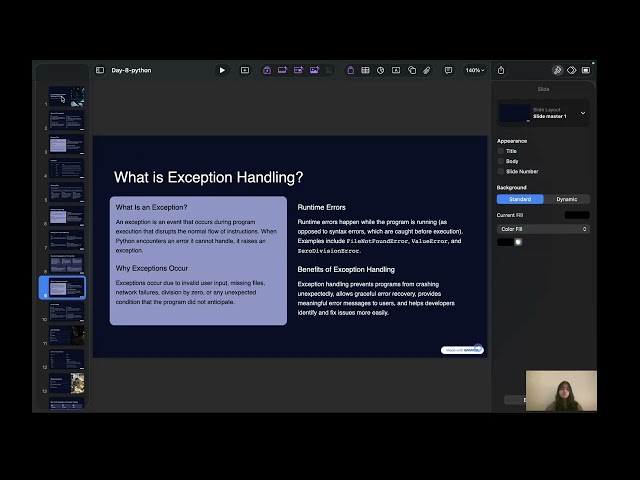Click the 'What is Exception Handling?' slide title
This screenshot has width=640, height=480.
click(209, 177)
